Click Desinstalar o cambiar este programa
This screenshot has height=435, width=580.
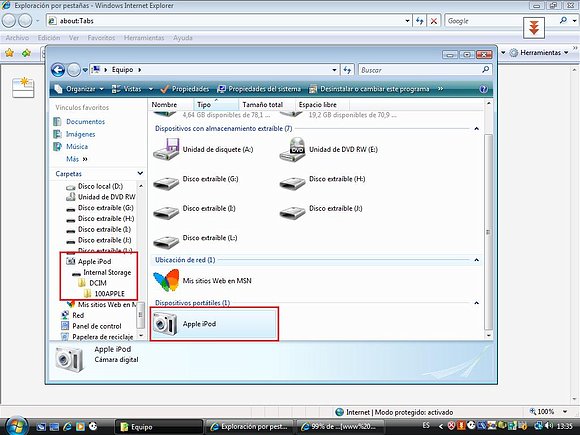[369, 89]
